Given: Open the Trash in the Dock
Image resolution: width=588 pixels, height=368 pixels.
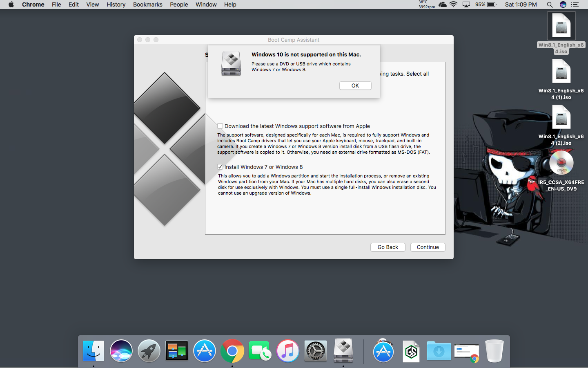Looking at the screenshot, I should pyautogui.click(x=494, y=351).
